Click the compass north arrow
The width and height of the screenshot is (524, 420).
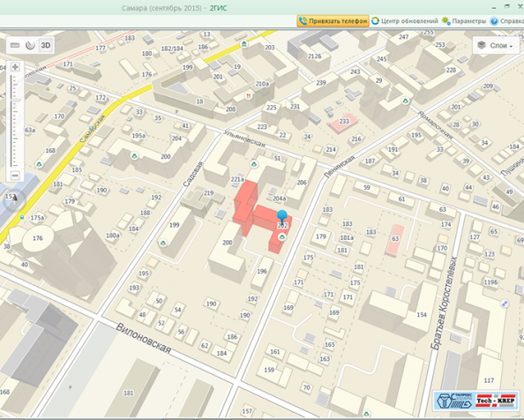click(x=14, y=199)
